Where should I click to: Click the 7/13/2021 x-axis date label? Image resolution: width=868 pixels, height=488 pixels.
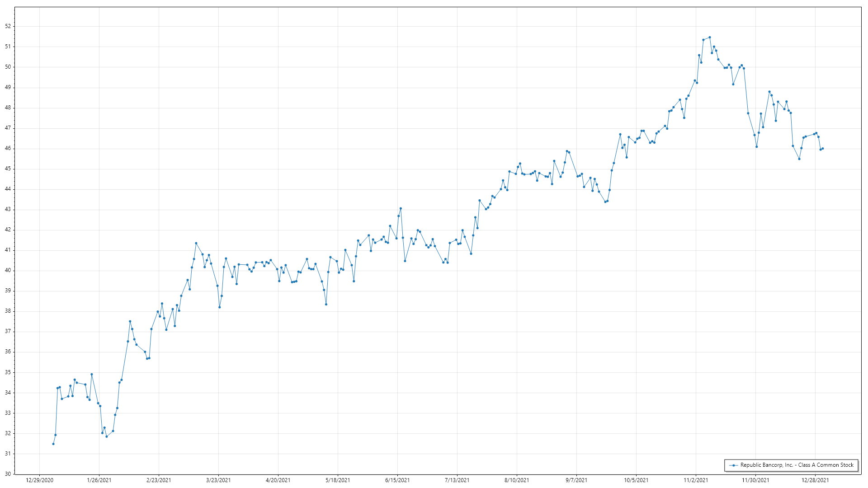[x=457, y=480]
